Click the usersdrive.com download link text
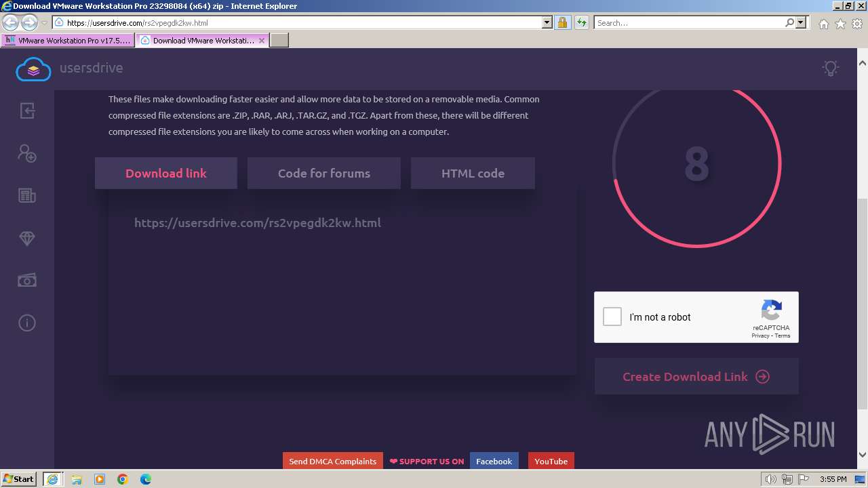This screenshot has height=488, width=868. (258, 222)
